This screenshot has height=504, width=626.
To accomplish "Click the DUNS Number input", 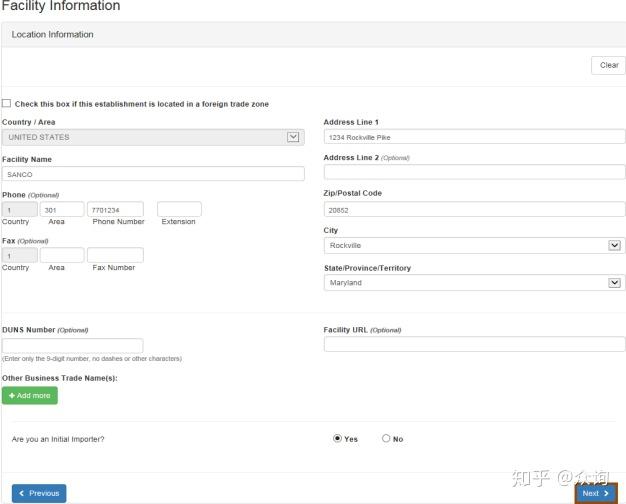I will coord(72,345).
